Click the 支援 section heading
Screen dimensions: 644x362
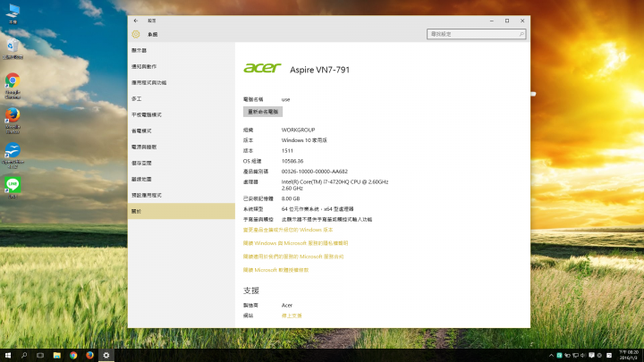click(251, 290)
